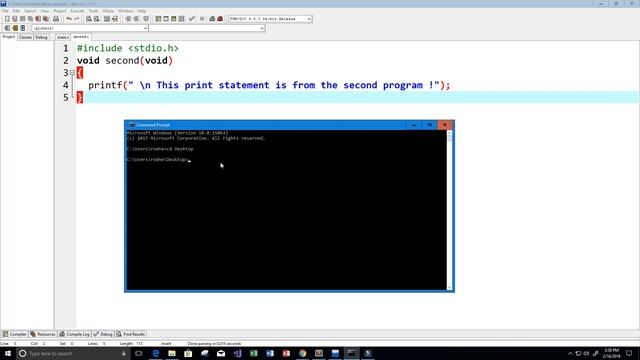Click the Close All toolbar icon
Viewport: 640px width, 360px height.
click(46, 19)
